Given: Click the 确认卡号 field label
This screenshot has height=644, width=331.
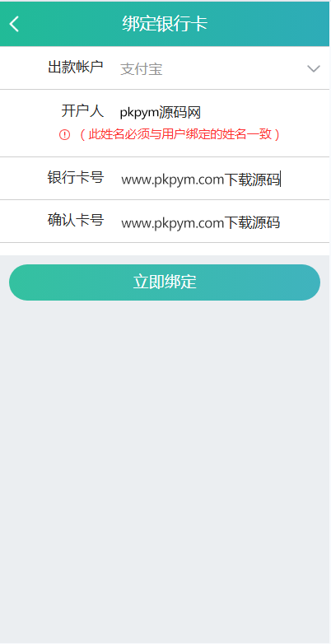Looking at the screenshot, I should point(76,221).
